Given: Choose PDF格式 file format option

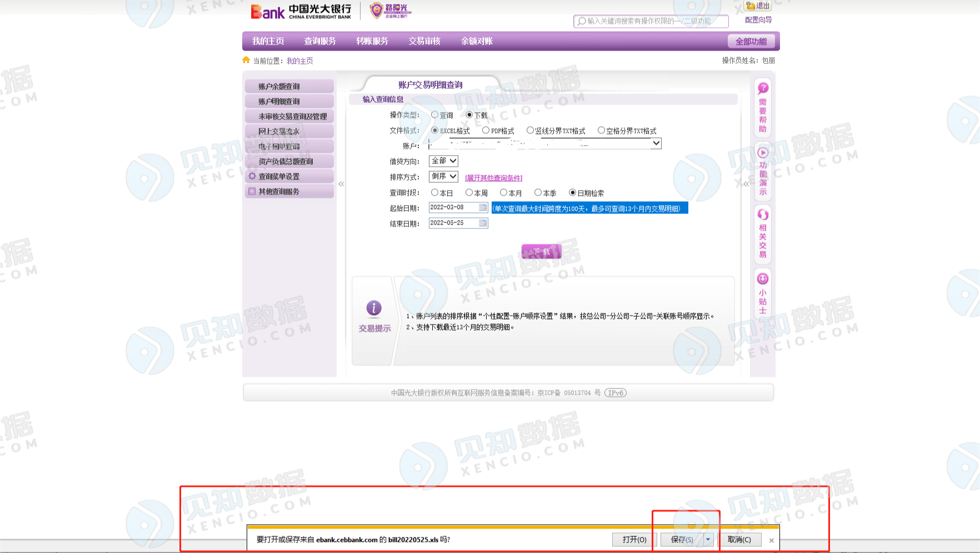Looking at the screenshot, I should (486, 131).
